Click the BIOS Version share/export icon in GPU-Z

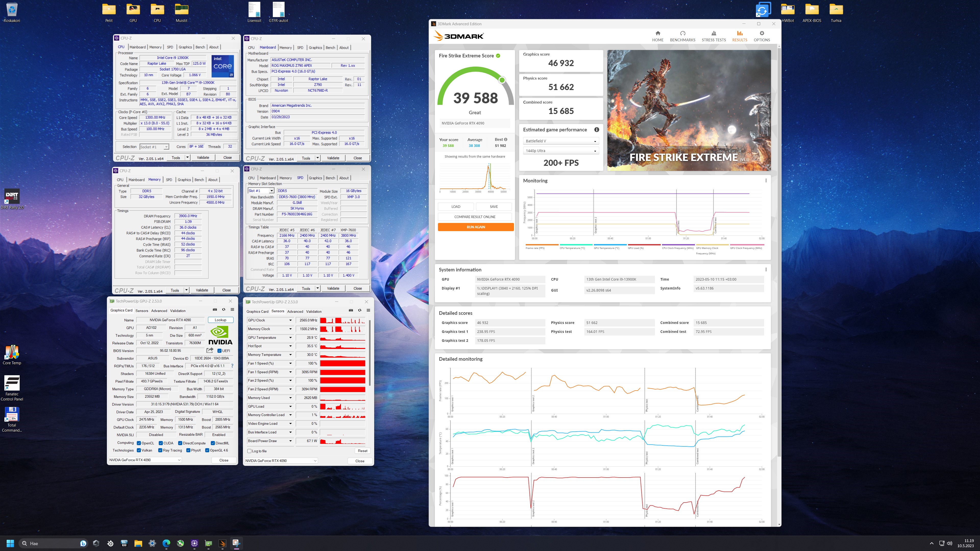[210, 350]
